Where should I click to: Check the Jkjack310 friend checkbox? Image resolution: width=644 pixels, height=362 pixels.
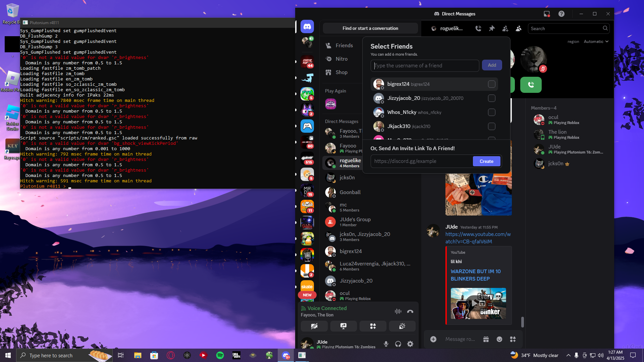[x=492, y=126]
